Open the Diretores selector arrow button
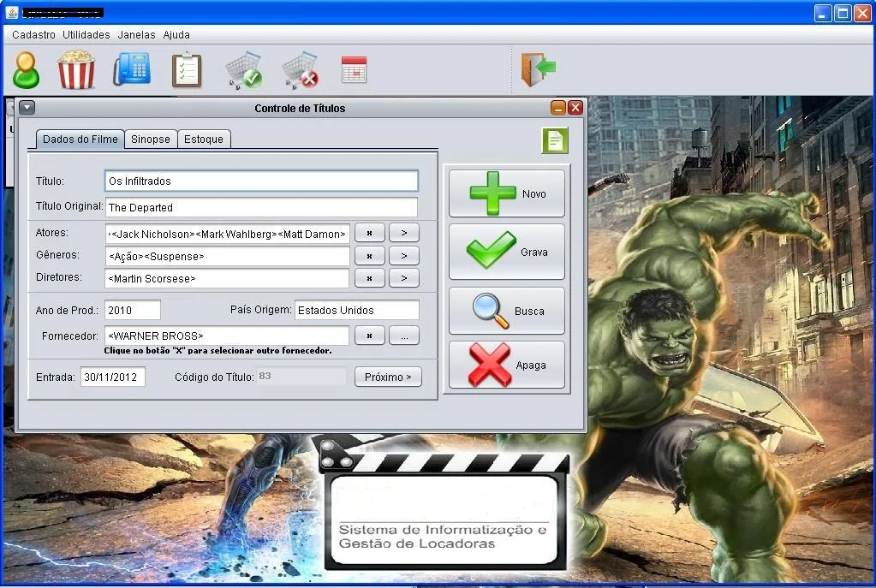The width and height of the screenshot is (876, 588). coord(404,277)
